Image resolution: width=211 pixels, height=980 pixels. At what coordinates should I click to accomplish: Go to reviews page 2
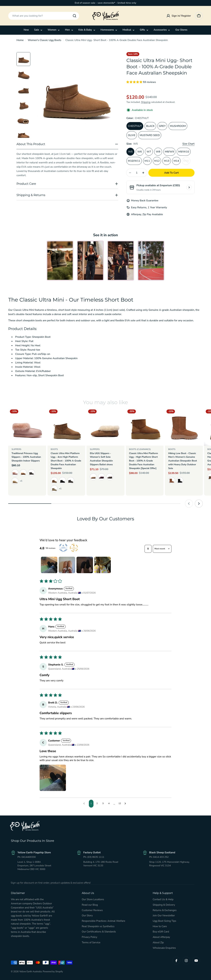click(97, 803)
